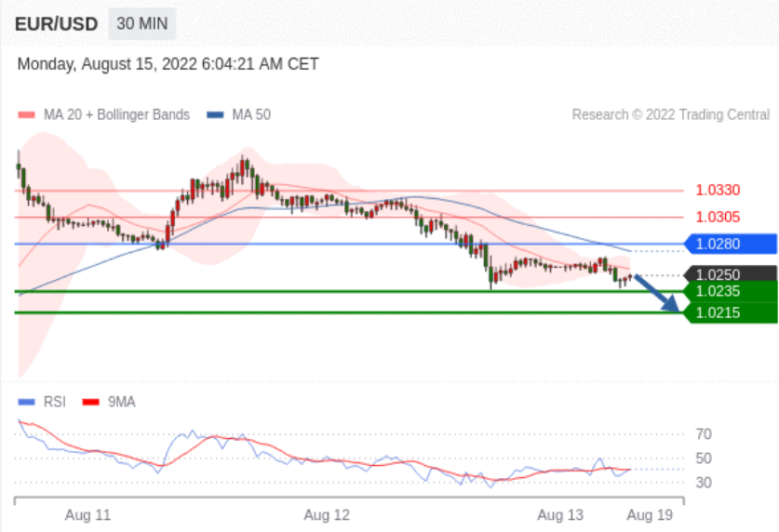Click the Aug 13 date axis label

click(x=560, y=515)
